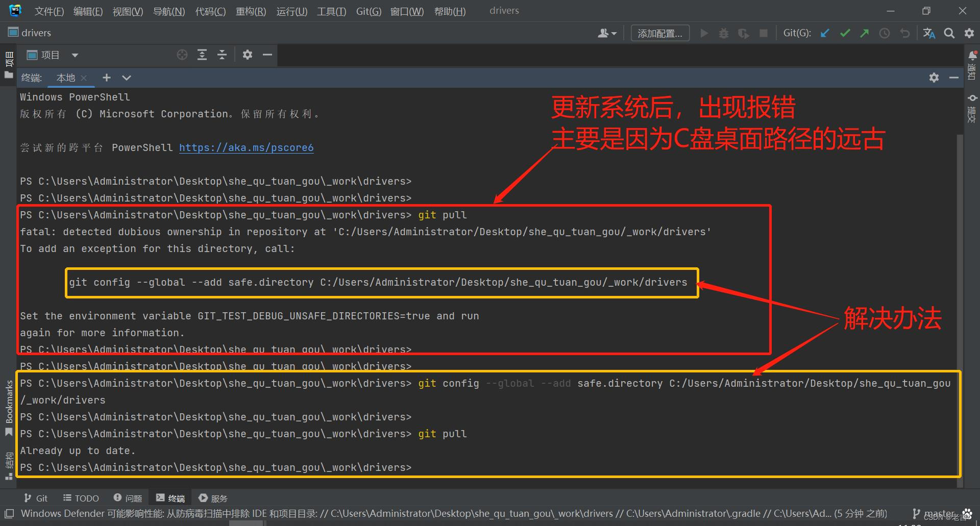Viewport: 980px width, 526px height.
Task: Click expand all icon in project panel
Action: [x=202, y=55]
